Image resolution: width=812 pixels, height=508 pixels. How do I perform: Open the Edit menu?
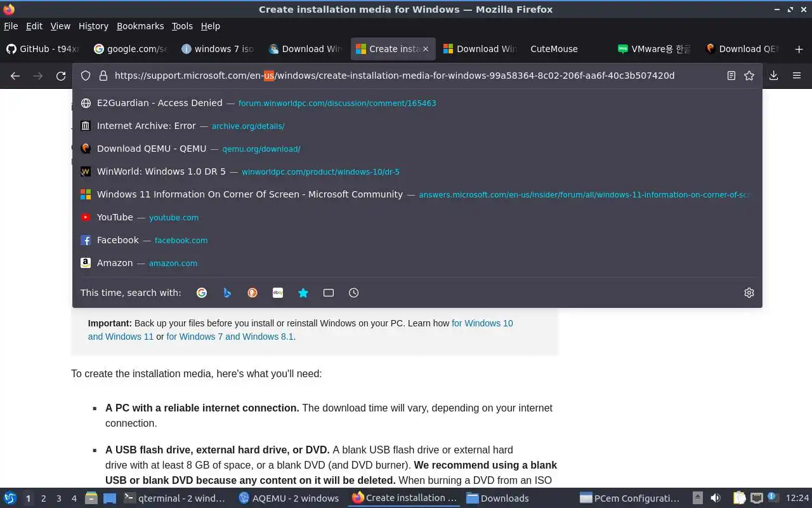tap(34, 26)
